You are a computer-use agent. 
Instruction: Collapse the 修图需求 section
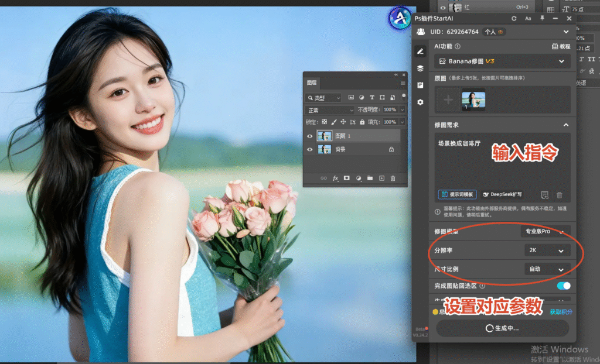point(566,125)
